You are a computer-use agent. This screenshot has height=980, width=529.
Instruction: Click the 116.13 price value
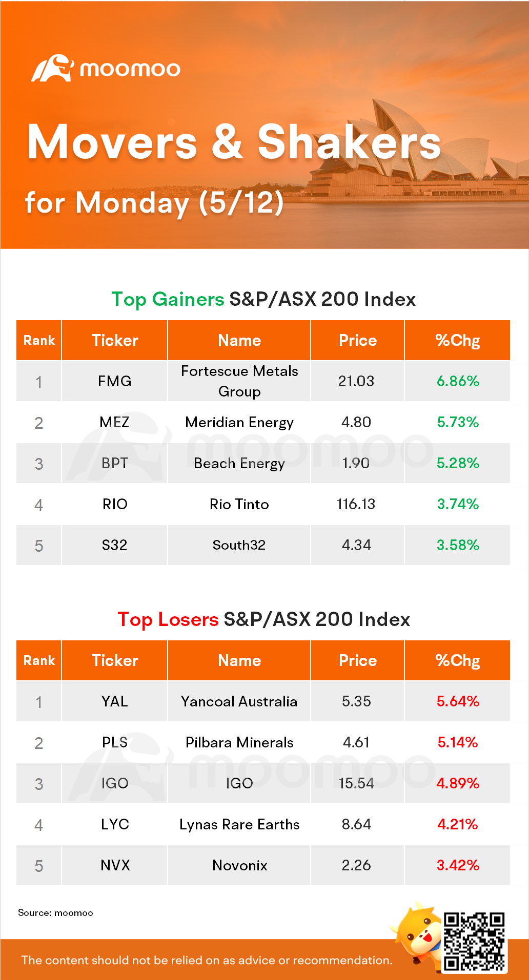pos(356,504)
